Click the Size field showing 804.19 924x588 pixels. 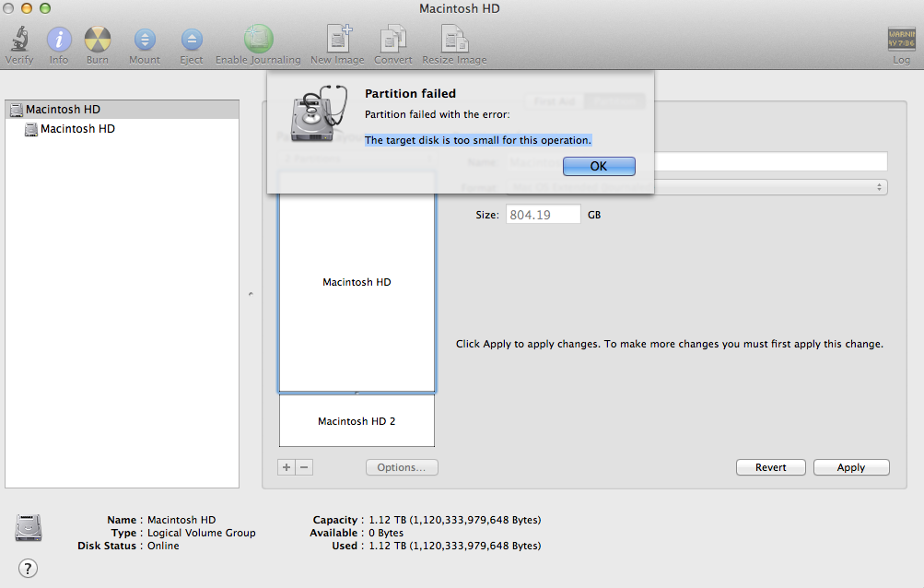coord(543,215)
